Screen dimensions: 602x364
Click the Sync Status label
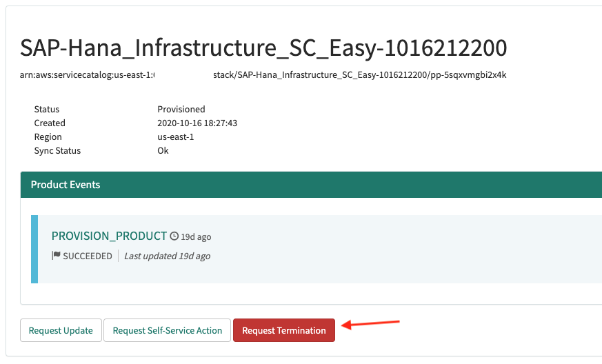[57, 150]
